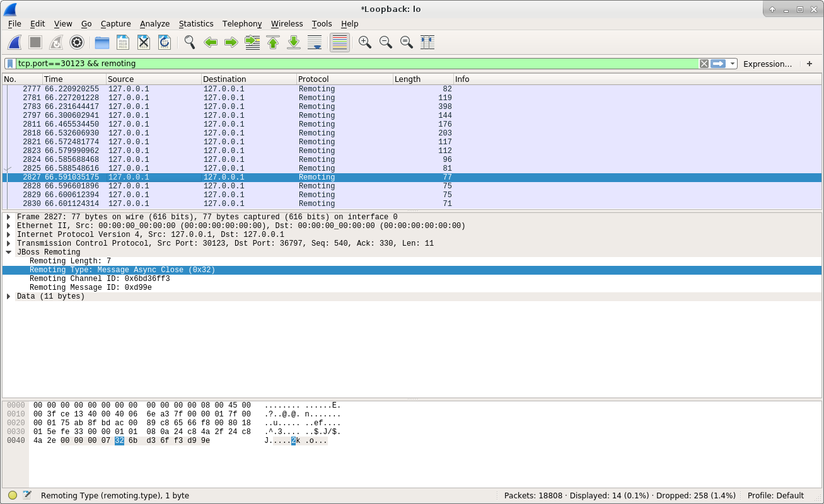The width and height of the screenshot is (824, 504).
Task: Go forward in packet history
Action: [231, 42]
